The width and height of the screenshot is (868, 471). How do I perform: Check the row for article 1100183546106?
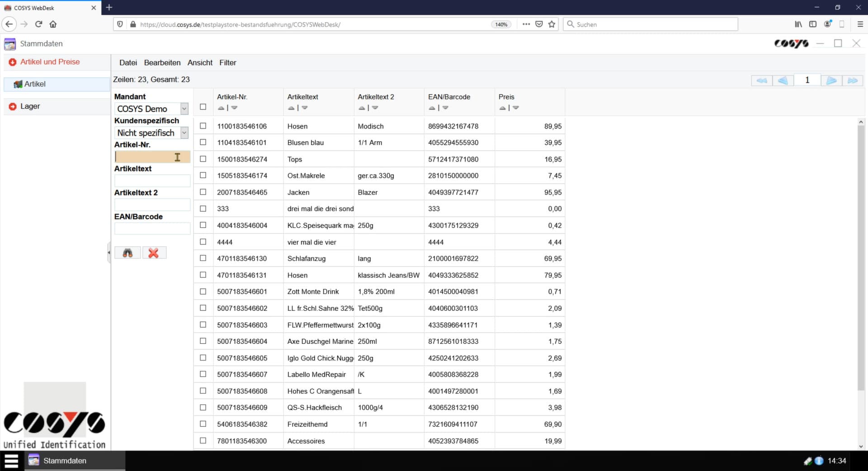[203, 126]
